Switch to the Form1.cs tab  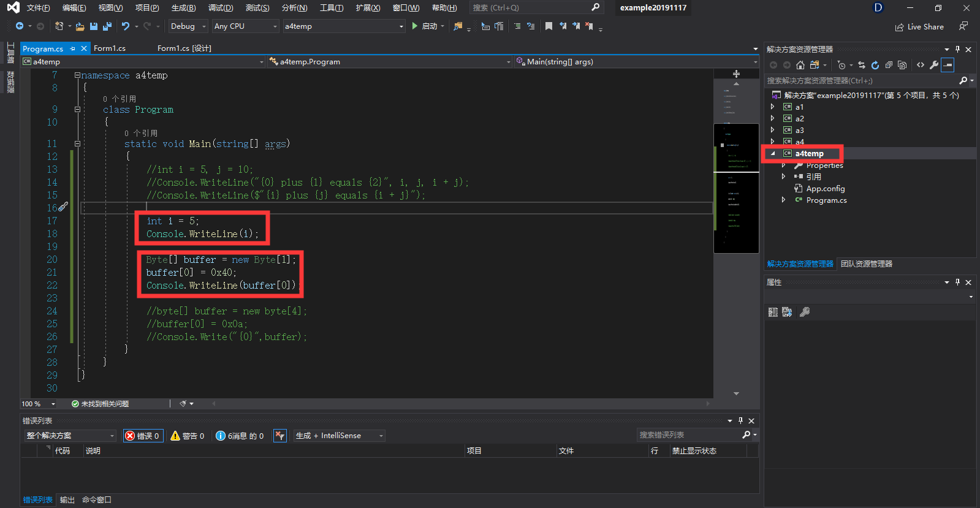(110, 48)
